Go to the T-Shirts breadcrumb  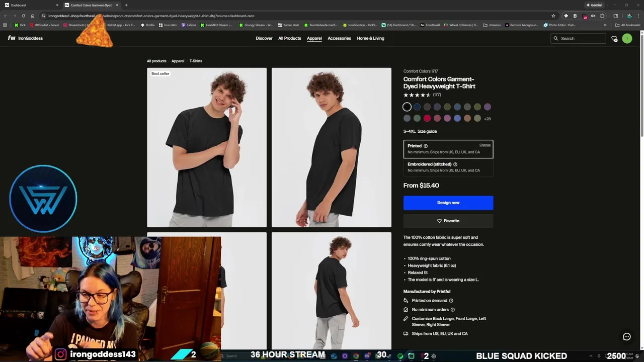click(x=196, y=61)
